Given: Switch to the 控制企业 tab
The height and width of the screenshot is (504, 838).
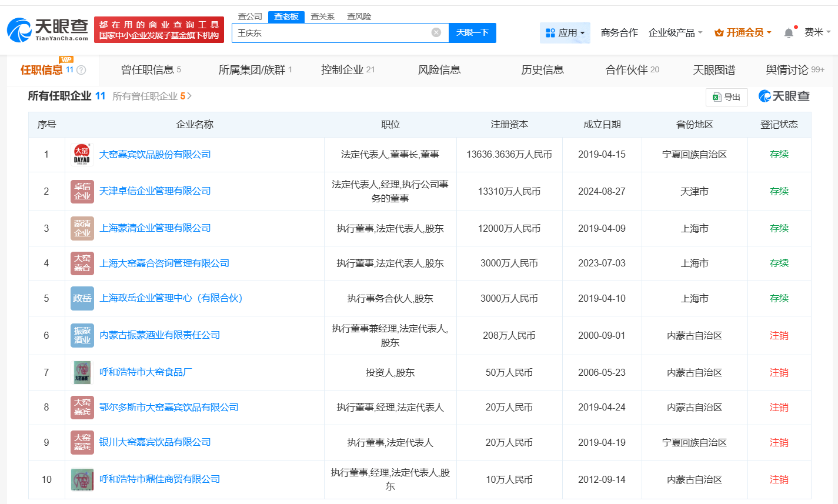Looking at the screenshot, I should click(x=347, y=70).
